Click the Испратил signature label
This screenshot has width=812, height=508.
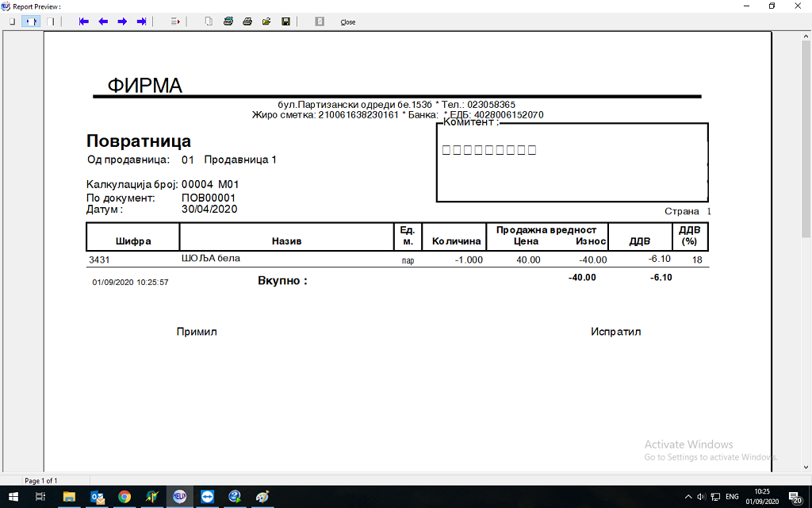point(615,332)
